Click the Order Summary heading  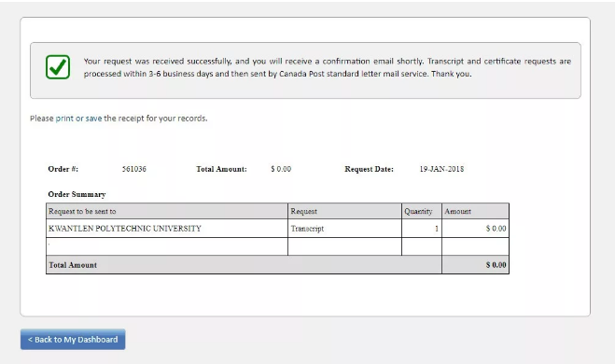point(77,194)
